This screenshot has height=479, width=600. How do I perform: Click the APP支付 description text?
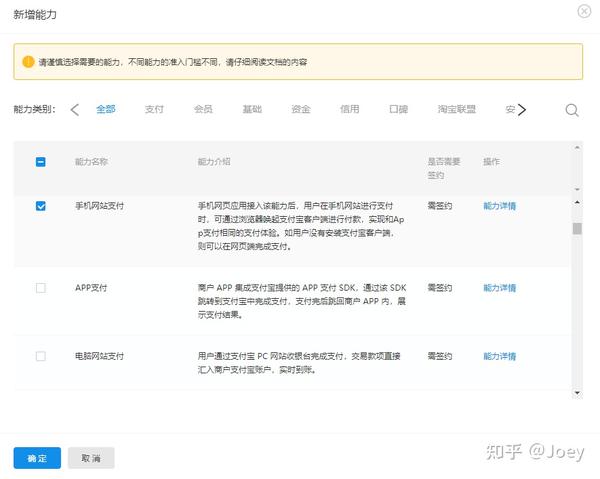pos(302,301)
